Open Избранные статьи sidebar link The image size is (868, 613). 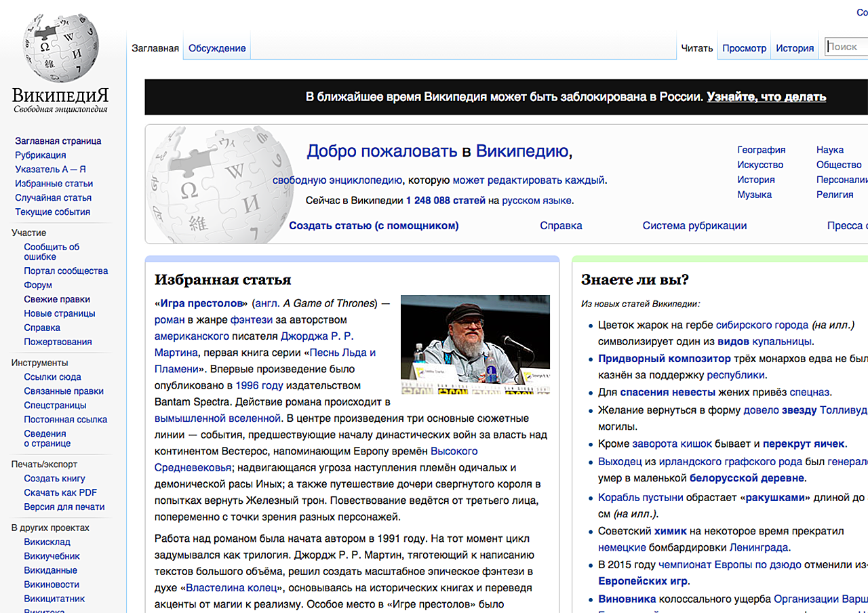(54, 184)
